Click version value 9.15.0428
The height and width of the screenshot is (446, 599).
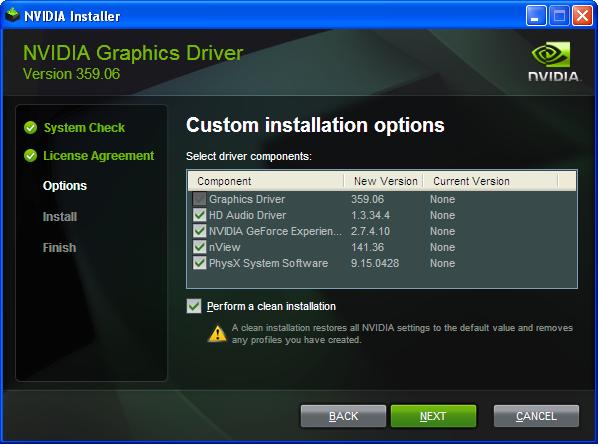coord(375,263)
